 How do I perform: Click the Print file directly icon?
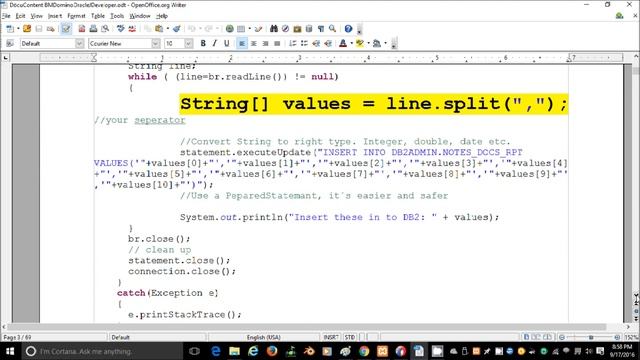pyautogui.click(x=93, y=29)
